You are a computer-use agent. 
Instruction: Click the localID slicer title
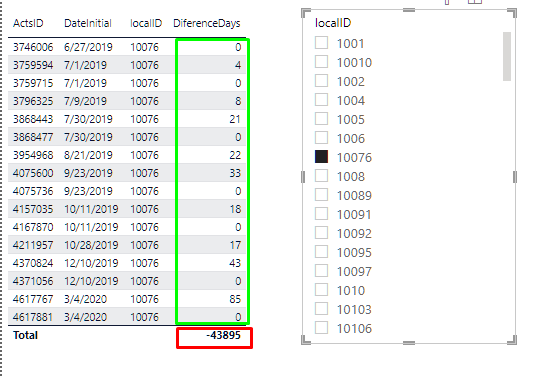coord(333,23)
